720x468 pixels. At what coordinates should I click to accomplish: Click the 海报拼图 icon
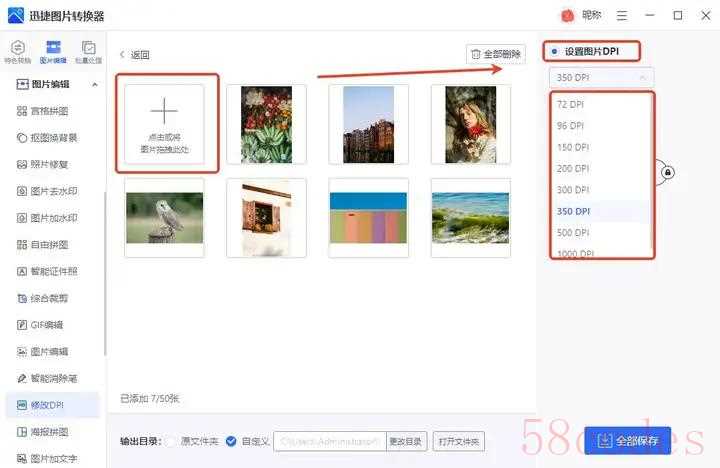tap(22, 432)
